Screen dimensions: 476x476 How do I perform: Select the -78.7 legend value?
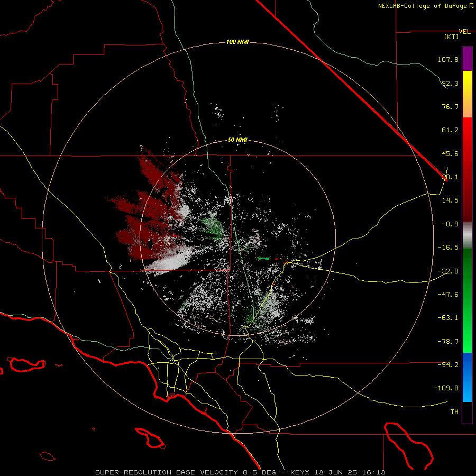(x=448, y=342)
